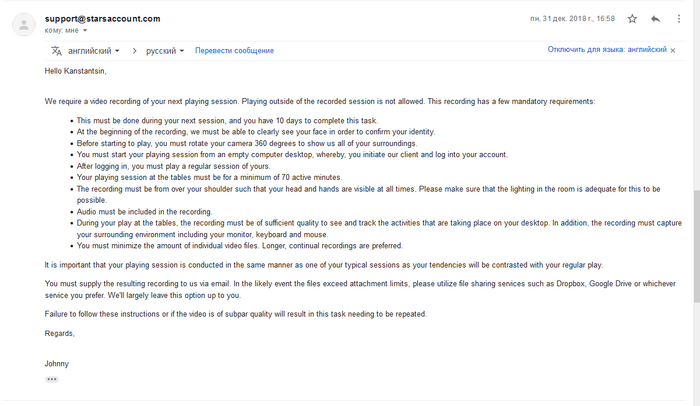Click the reply arrow icon
The height and width of the screenshot is (406, 700).
(655, 19)
